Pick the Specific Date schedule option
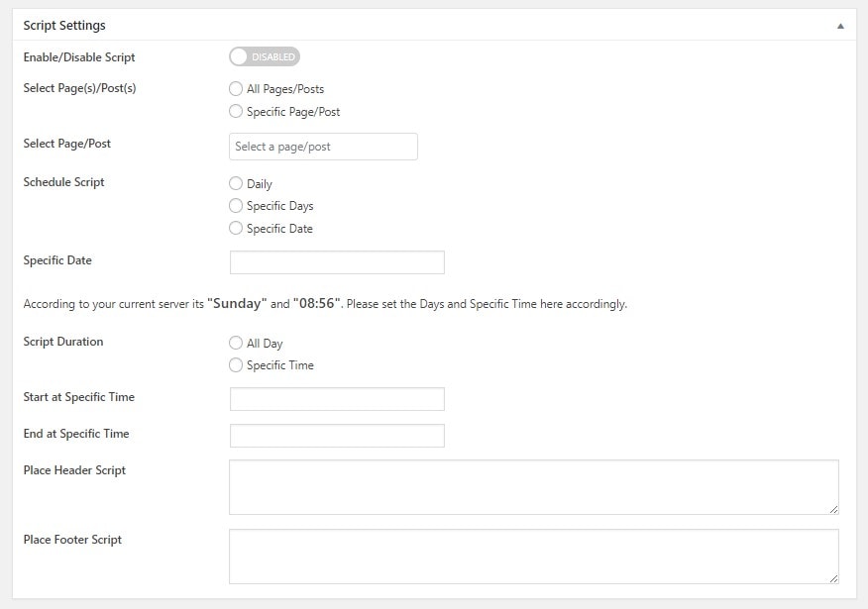Viewport: 868px width, 609px height. click(236, 228)
